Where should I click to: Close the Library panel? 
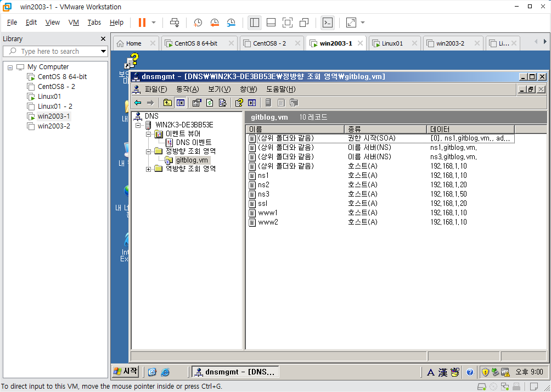pyautogui.click(x=103, y=38)
